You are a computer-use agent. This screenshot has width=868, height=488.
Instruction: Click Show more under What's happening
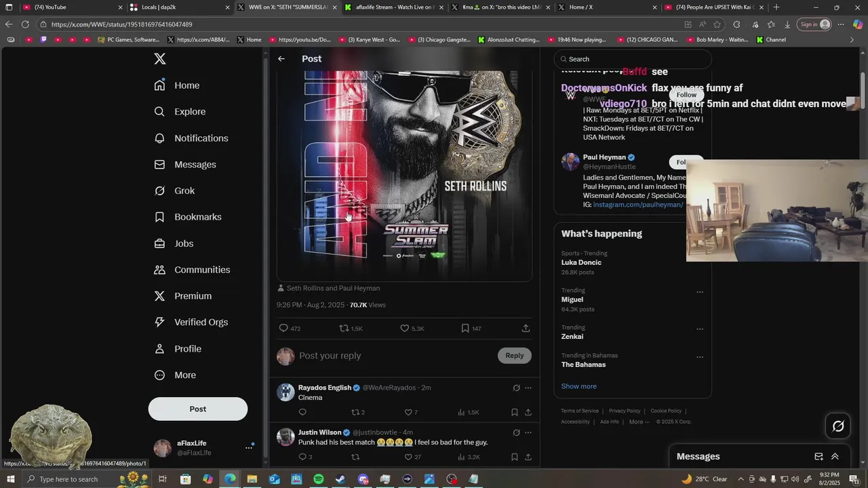coord(579,386)
